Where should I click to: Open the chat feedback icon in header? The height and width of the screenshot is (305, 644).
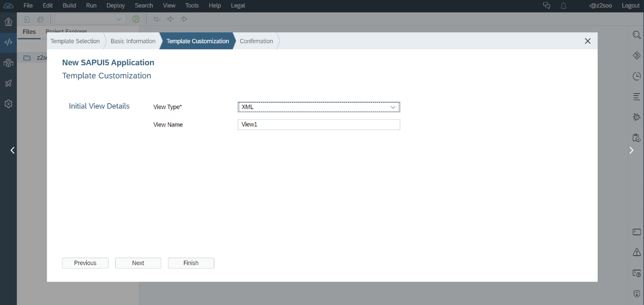point(547,5)
